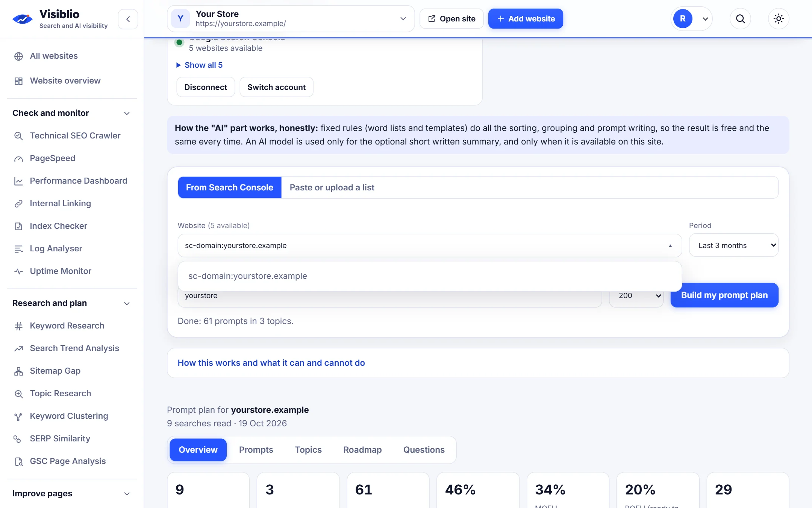Click the Add website button
The image size is (812, 508).
526,19
